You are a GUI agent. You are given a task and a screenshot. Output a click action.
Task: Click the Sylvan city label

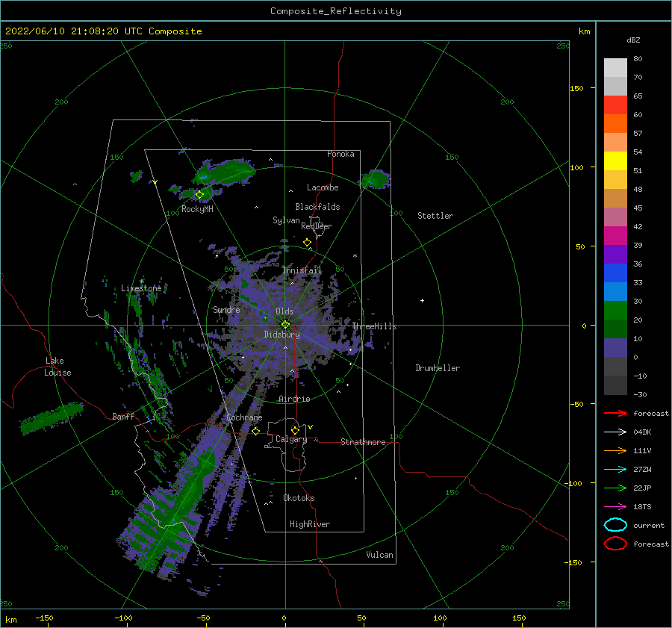point(286,220)
